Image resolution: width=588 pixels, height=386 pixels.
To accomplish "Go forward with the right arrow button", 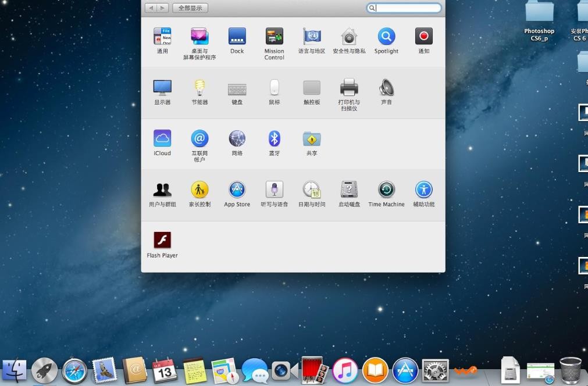I will (x=162, y=8).
